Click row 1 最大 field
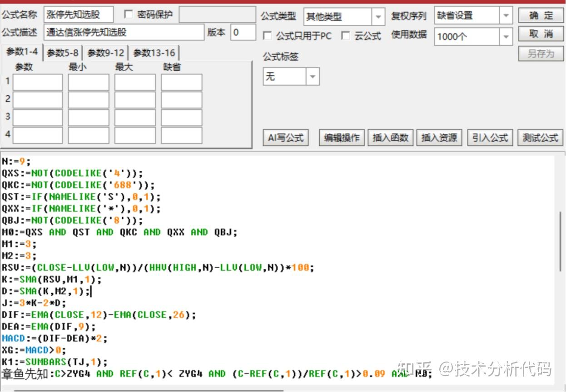This screenshot has height=392, width=566. [135, 82]
